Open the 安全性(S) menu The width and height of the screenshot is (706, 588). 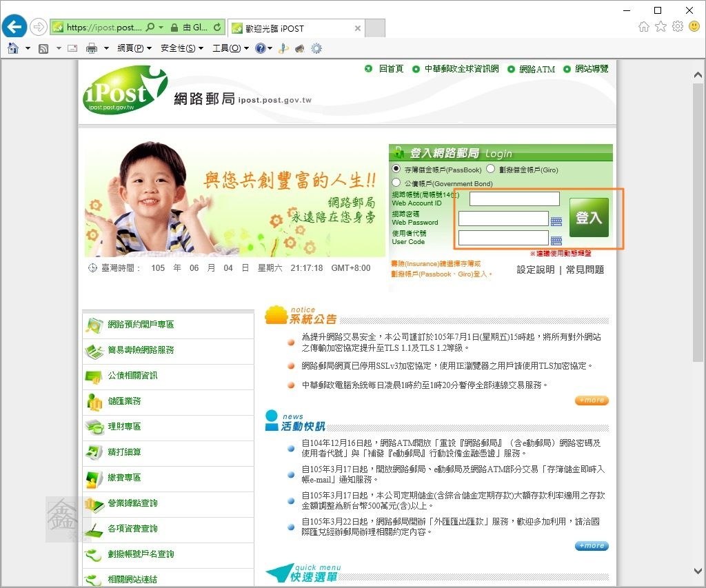pyautogui.click(x=182, y=48)
